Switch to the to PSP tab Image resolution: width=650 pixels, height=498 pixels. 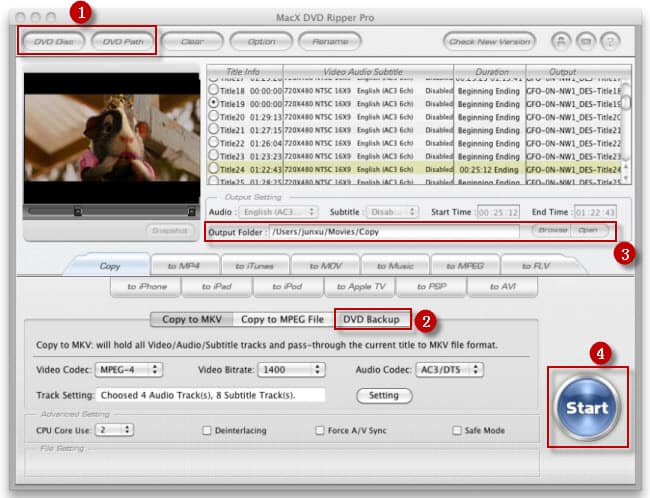click(x=432, y=287)
